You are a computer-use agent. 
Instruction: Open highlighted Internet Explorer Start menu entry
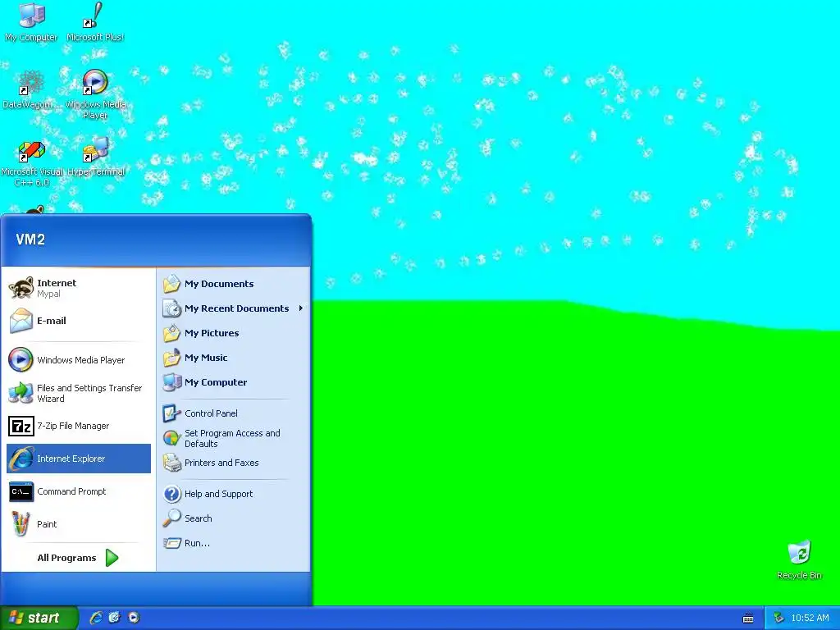coord(79,459)
